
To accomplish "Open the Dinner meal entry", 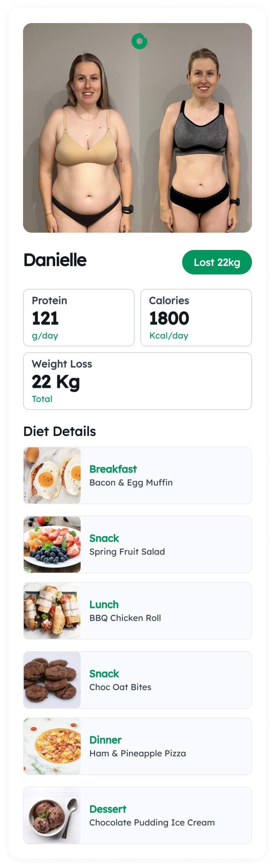I will coord(137,746).
